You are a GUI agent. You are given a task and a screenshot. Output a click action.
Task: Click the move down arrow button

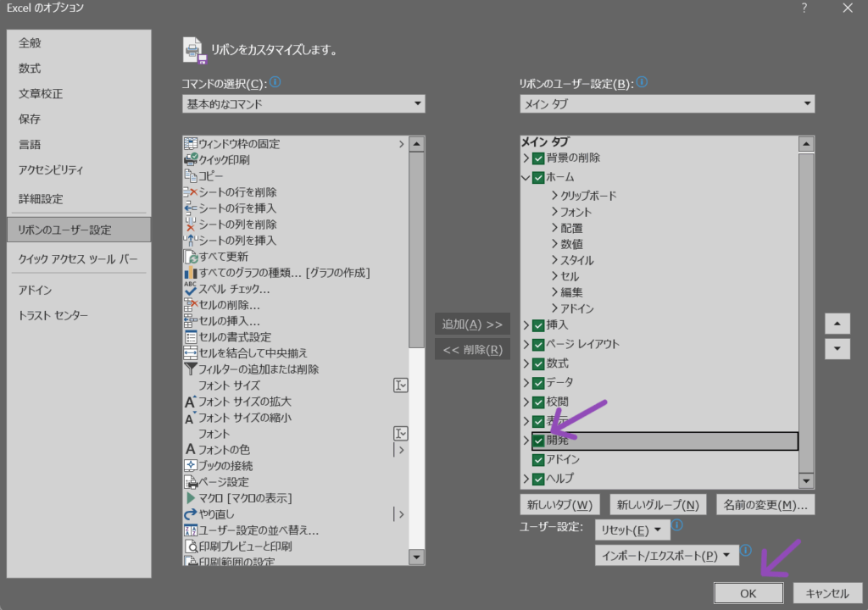click(x=837, y=349)
